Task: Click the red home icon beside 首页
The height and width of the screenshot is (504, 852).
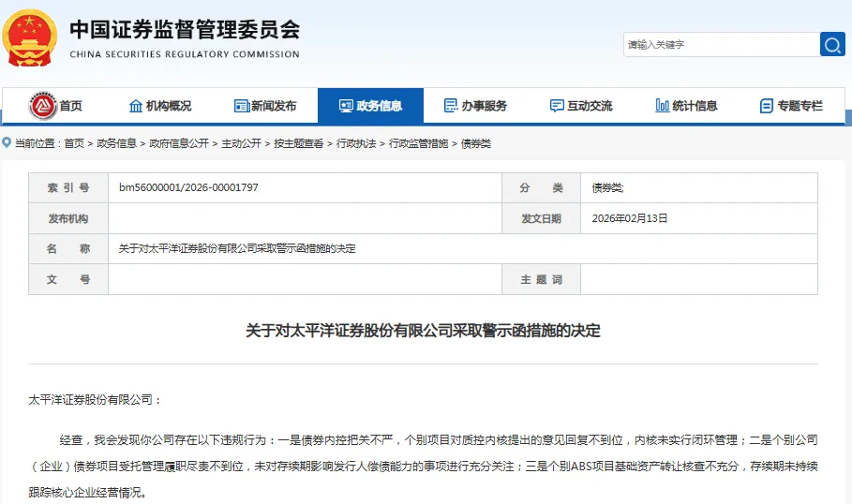Action: 43,106
